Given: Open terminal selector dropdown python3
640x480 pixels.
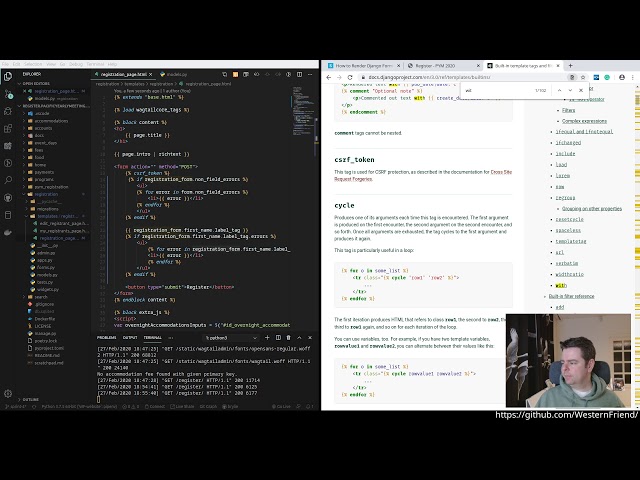Looking at the screenshot, I should click(231, 338).
